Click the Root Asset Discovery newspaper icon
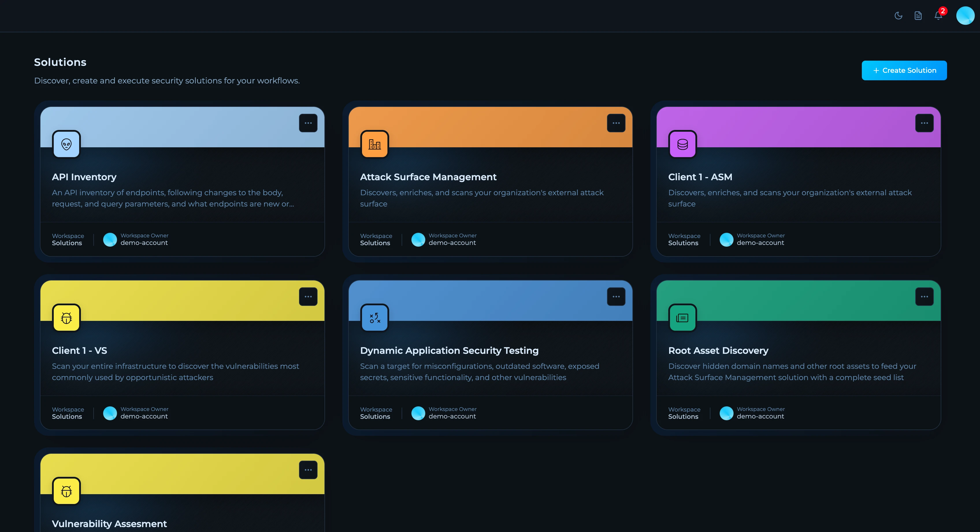 tap(682, 318)
